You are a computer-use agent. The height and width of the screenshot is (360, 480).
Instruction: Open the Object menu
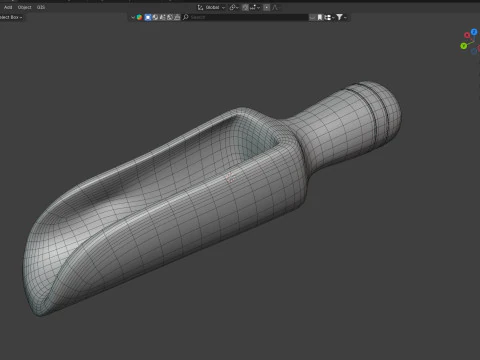pos(24,7)
